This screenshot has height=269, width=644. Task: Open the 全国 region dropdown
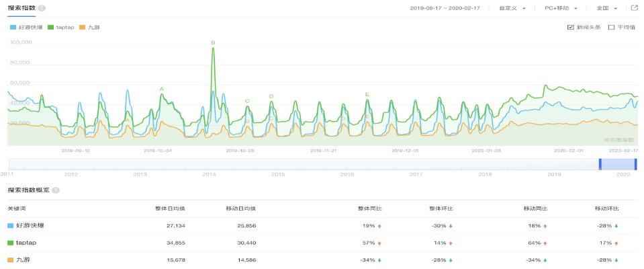click(606, 8)
